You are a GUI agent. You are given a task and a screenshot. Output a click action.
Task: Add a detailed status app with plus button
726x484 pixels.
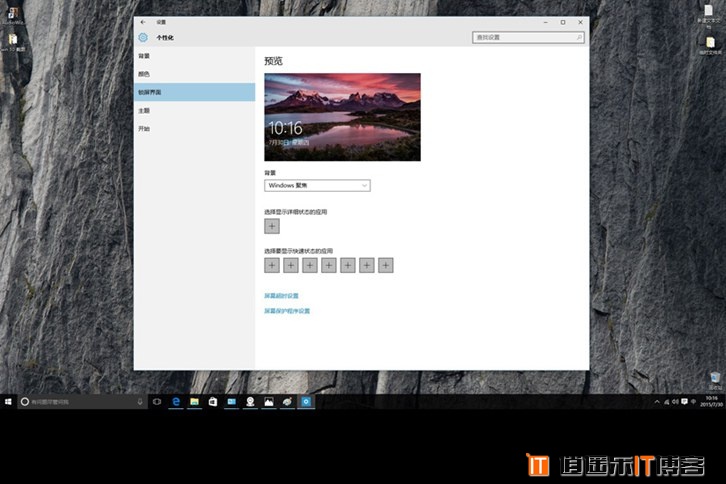272,226
